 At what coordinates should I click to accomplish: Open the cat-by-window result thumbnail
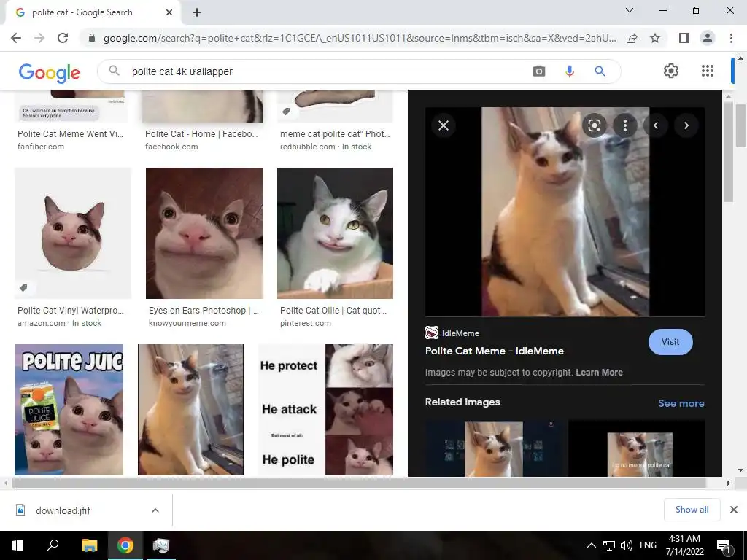pos(190,410)
